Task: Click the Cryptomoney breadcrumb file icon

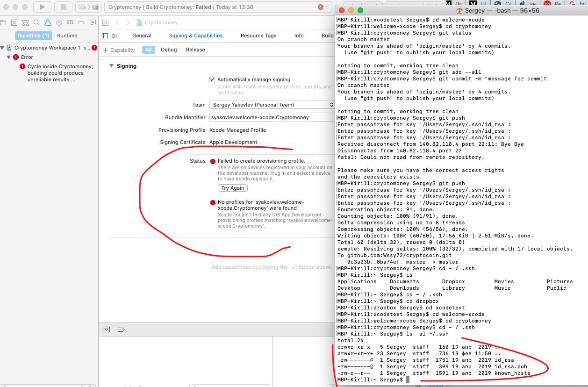Action: (139, 22)
